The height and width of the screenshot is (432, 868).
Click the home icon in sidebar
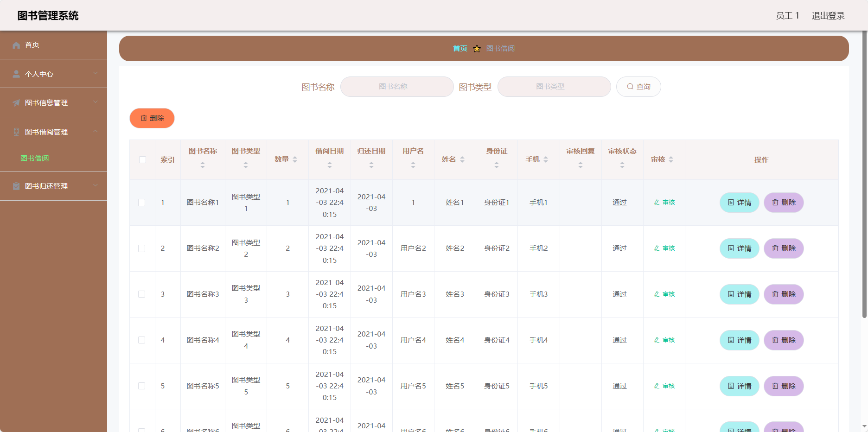pyautogui.click(x=16, y=45)
